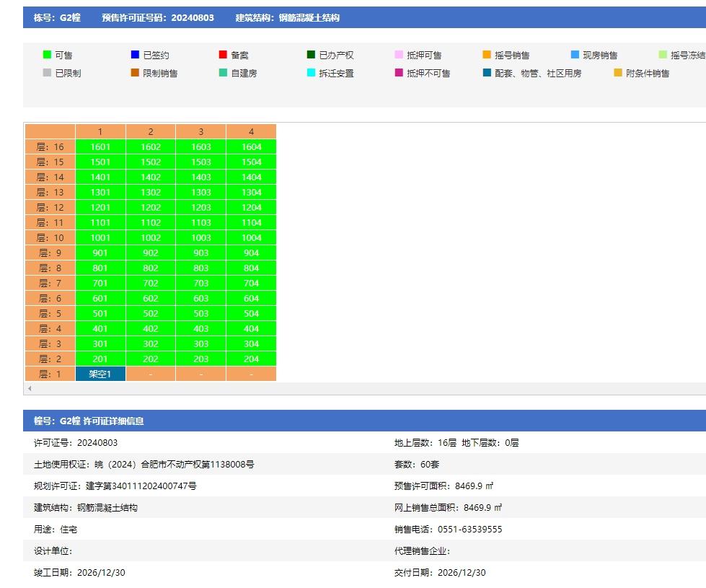
Task: Select unit 603
Action: click(200, 298)
